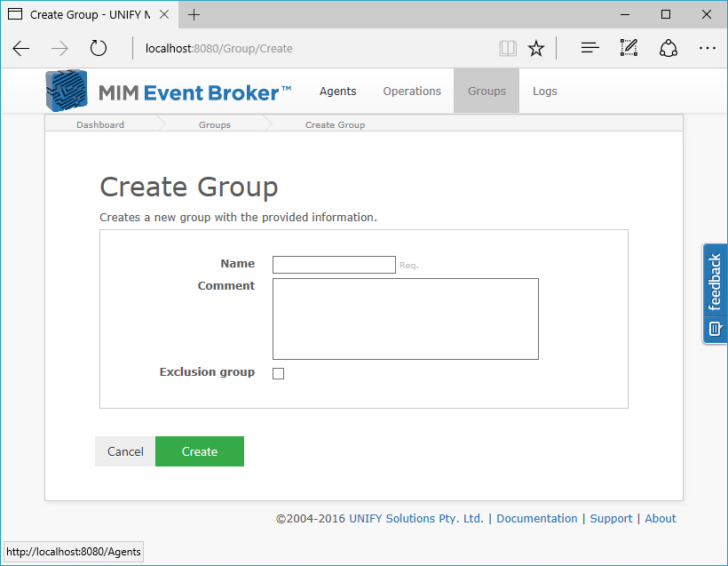Open the Groups navigation item
Screen dimensions: 728x566
pyautogui.click(x=487, y=92)
